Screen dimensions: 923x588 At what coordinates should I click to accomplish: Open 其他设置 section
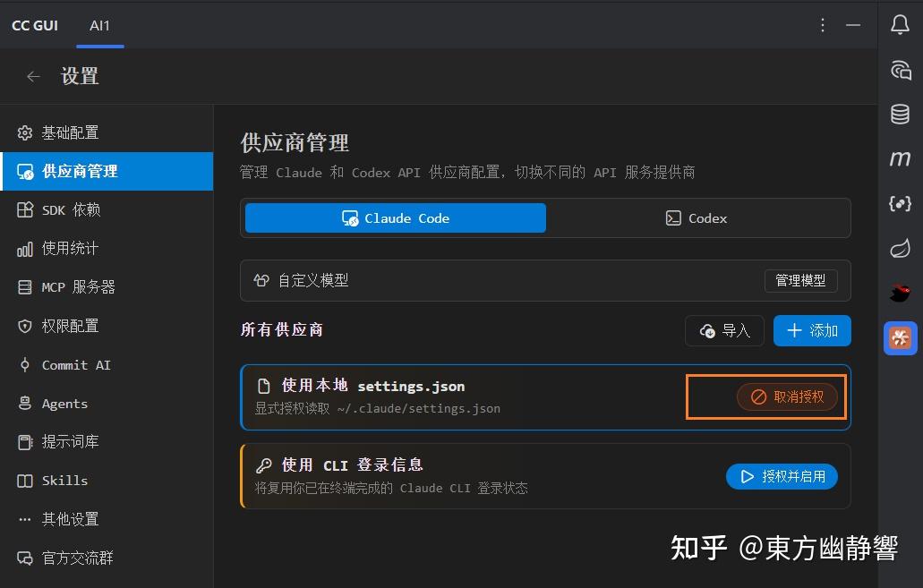(x=107, y=519)
